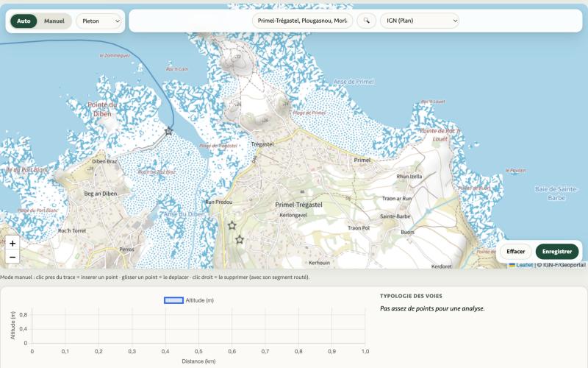This screenshot has height=368, width=588.
Task: Click the Beg an Diben map label
Action: pyautogui.click(x=101, y=194)
